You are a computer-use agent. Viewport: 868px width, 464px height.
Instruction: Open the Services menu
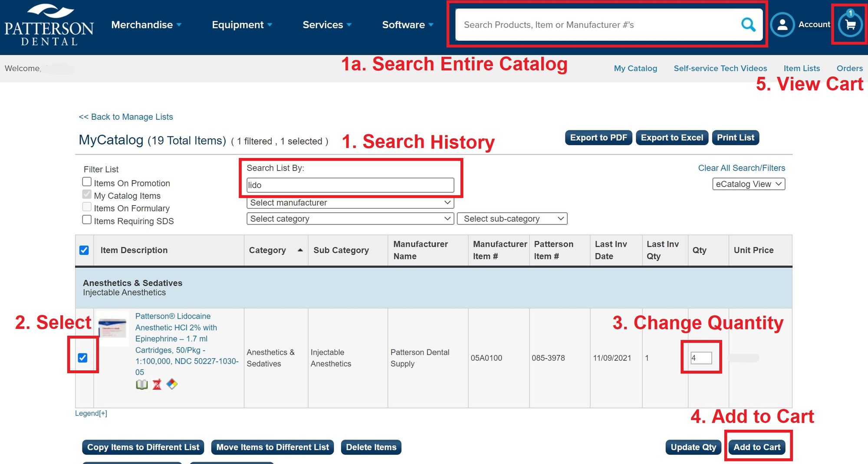click(x=327, y=25)
